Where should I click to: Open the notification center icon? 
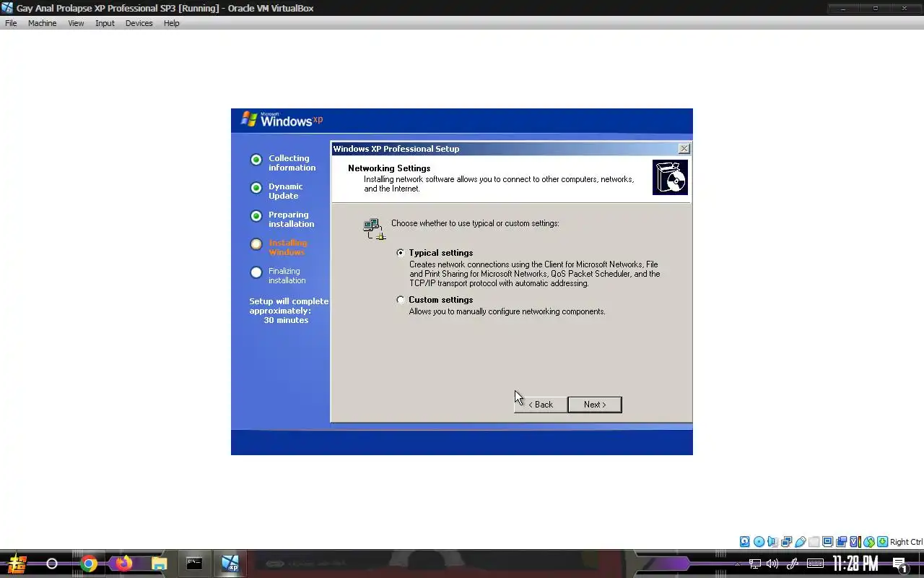coord(899,564)
